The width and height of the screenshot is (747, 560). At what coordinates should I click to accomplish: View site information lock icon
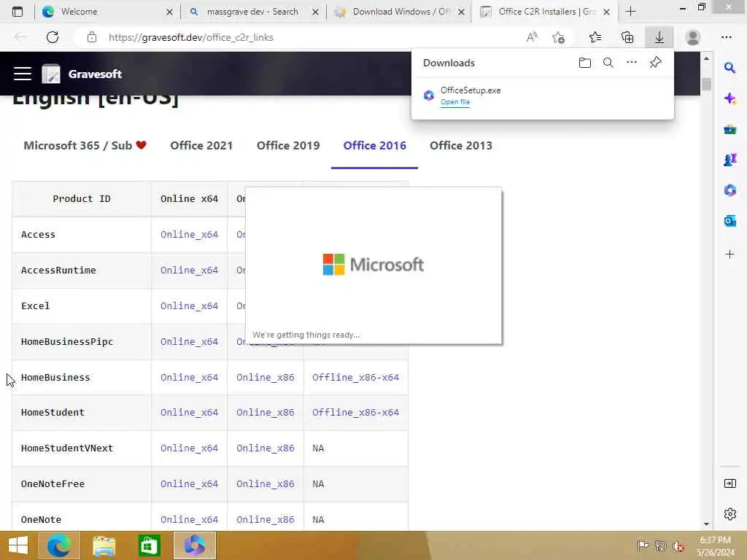(x=92, y=37)
